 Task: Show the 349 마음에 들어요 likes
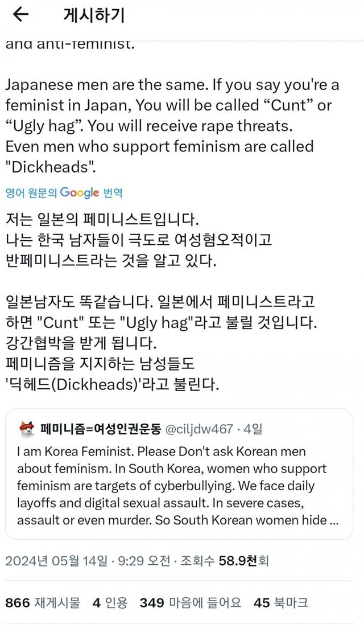[191, 603]
